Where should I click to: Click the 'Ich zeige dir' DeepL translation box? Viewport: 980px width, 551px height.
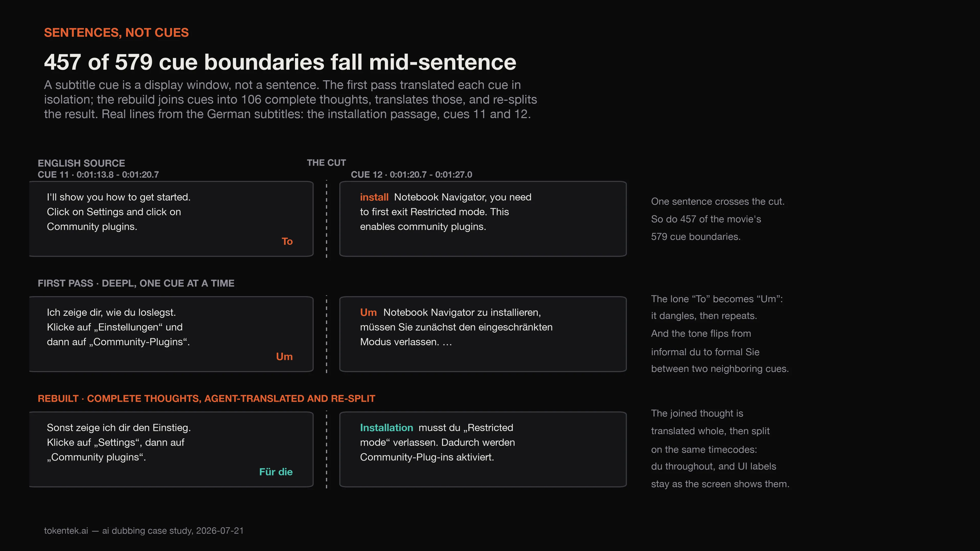171,334
